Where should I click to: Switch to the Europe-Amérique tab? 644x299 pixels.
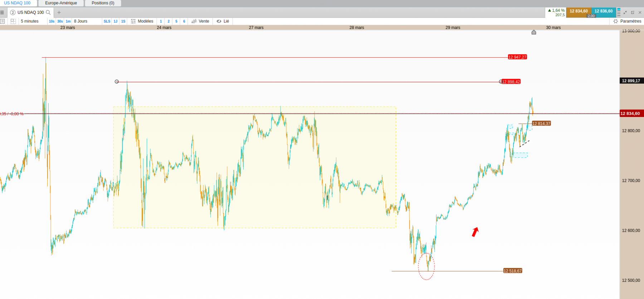coord(61,3)
